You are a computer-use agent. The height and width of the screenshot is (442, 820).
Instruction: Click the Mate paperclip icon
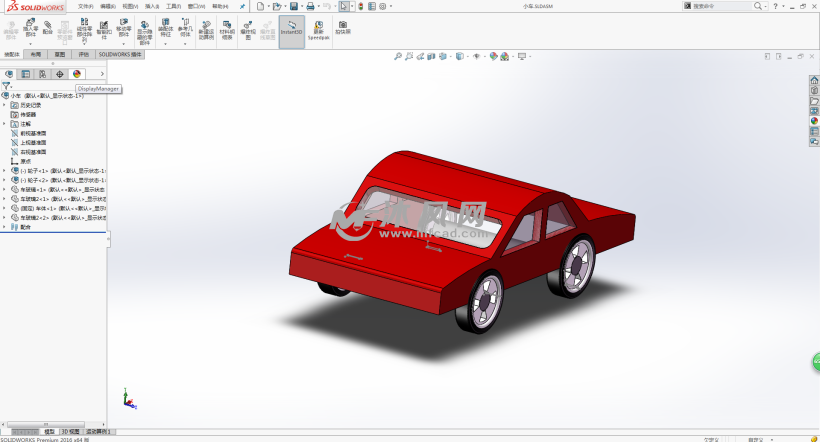click(x=48, y=27)
